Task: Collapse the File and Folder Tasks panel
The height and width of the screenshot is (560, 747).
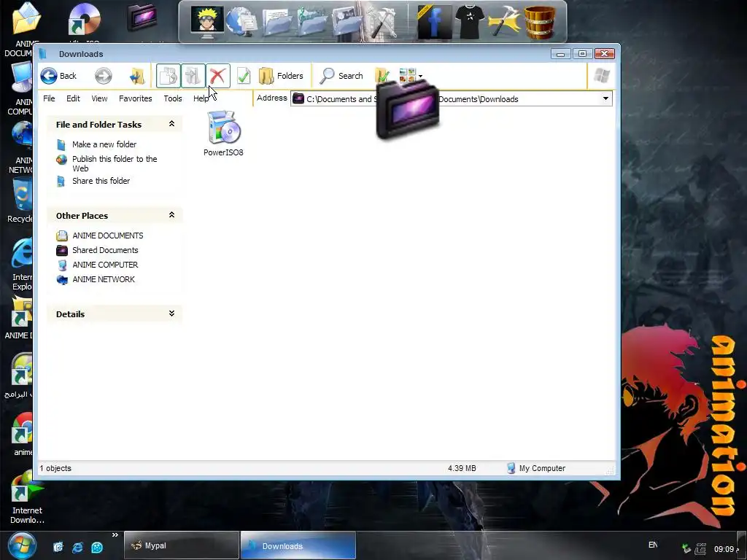Action: pyautogui.click(x=171, y=124)
